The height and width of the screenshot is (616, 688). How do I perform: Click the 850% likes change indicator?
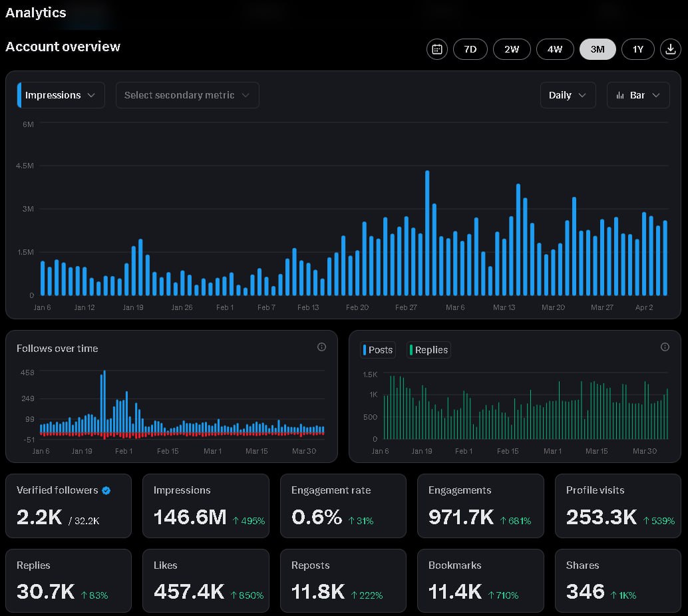tap(247, 595)
